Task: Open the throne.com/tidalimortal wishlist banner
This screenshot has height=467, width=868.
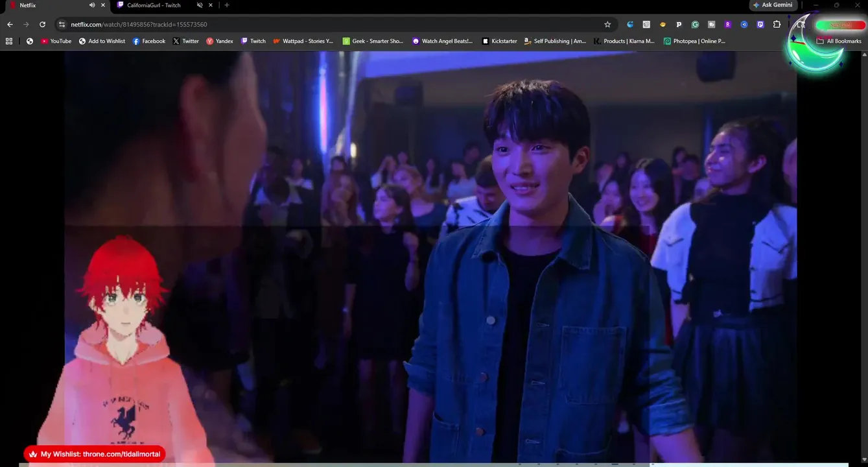Action: (x=95, y=454)
